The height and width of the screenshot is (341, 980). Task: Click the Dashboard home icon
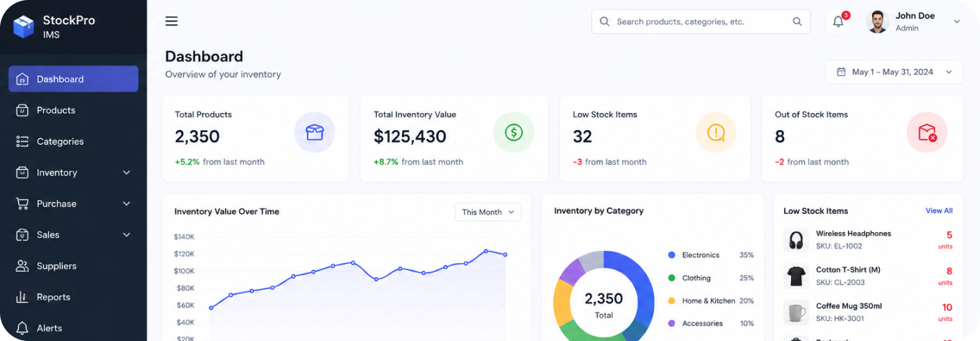[22, 79]
